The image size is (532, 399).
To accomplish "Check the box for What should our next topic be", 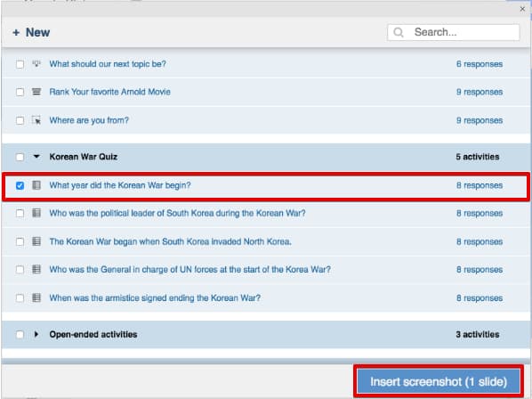I will (20, 64).
